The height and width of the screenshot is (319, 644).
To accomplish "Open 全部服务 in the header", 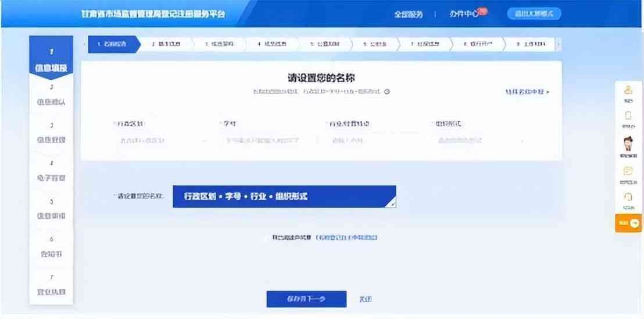I will (x=408, y=15).
